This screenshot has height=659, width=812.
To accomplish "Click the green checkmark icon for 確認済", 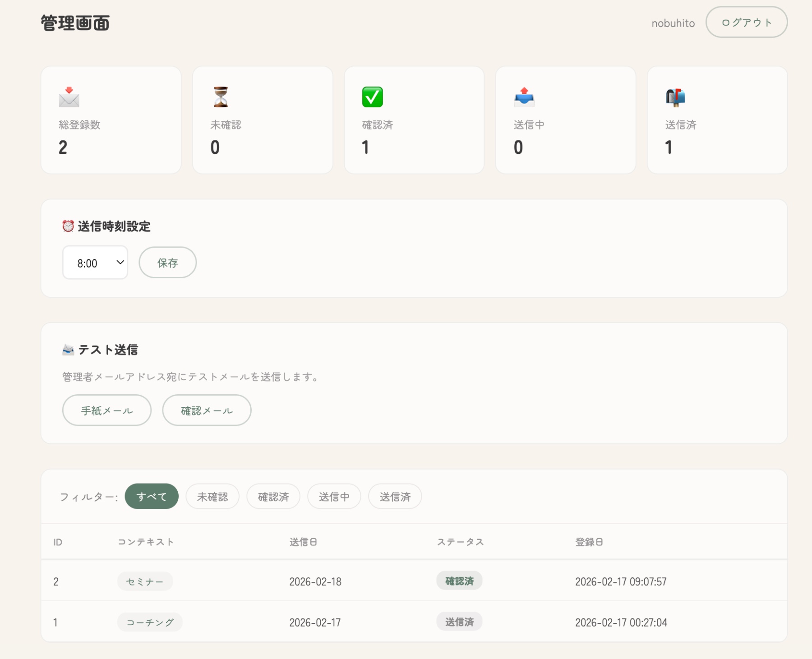I will tap(372, 97).
